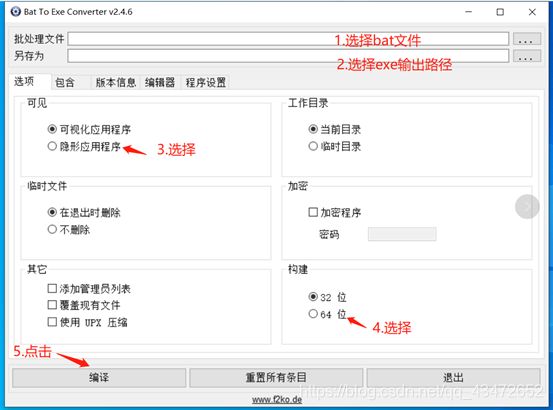Click the 退出 exit button

pos(454,378)
